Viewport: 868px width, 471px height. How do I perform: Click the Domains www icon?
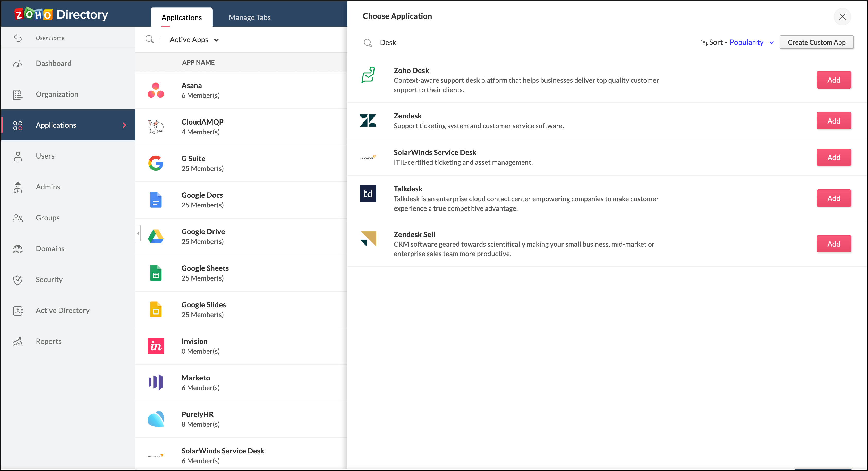[x=18, y=249]
